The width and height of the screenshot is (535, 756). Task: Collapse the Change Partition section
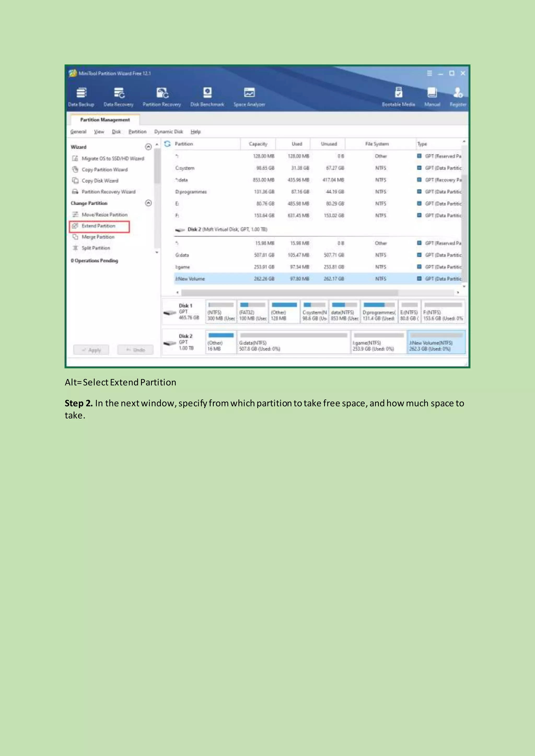[x=149, y=203]
